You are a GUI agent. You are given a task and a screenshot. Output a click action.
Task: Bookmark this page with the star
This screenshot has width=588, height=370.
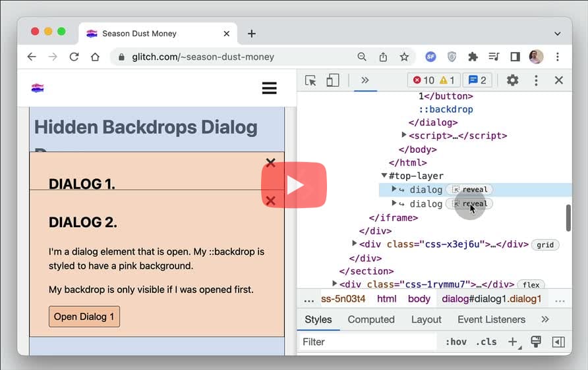coord(404,57)
